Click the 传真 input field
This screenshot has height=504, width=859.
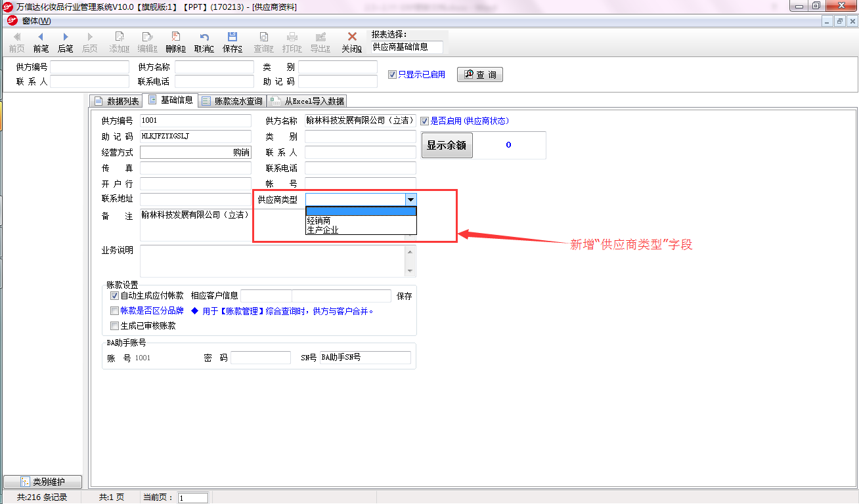click(196, 168)
